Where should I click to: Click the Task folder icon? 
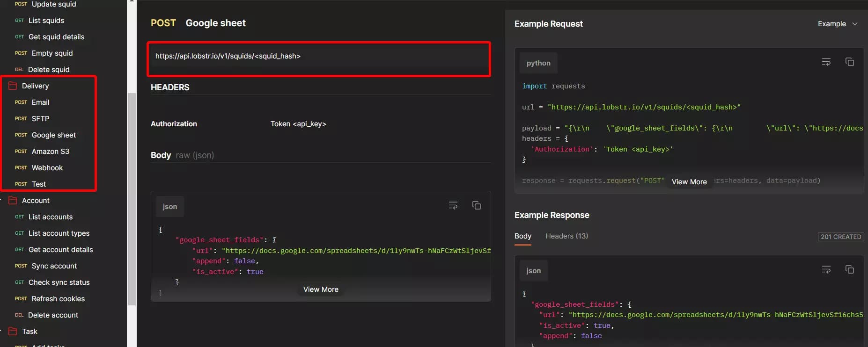[13, 331]
